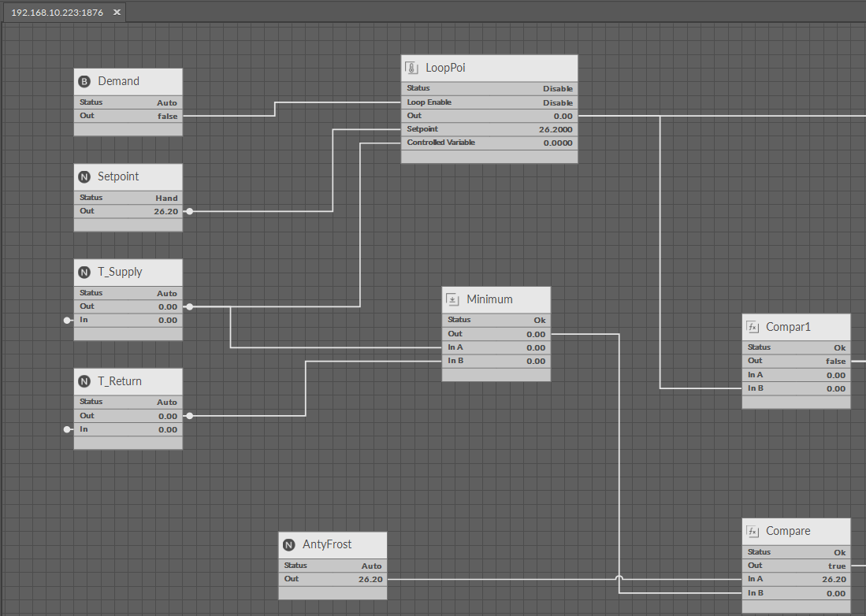Image resolution: width=866 pixels, height=616 pixels.
Task: Click the Compar1 function icon
Action: [x=753, y=326]
